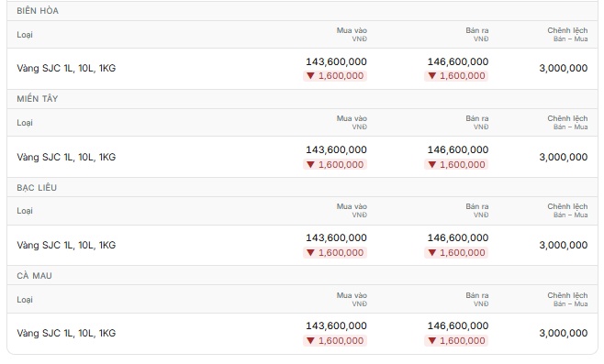This screenshot has height=364, width=604.
Task: Click the Bán ra column header under Cà Mau
Action: [477, 299]
